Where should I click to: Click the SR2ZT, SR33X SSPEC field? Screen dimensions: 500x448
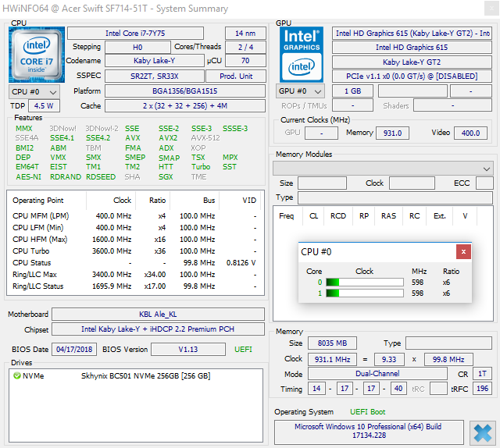pyautogui.click(x=158, y=76)
